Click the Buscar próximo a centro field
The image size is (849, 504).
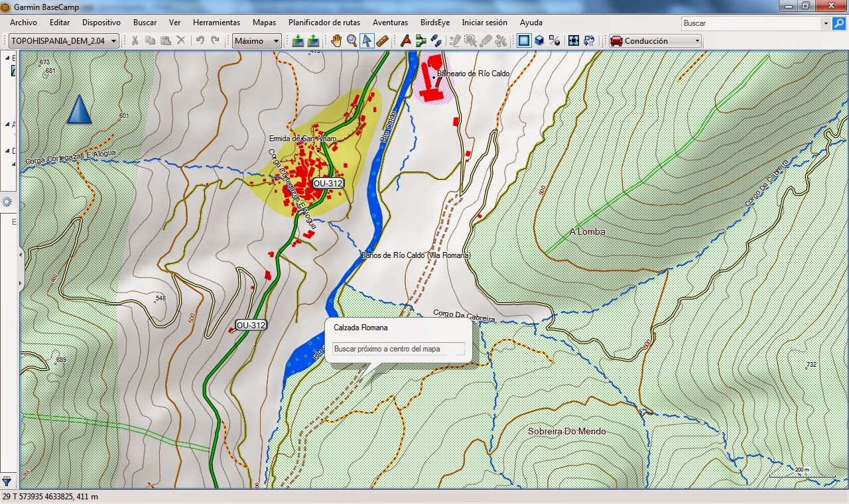click(398, 349)
